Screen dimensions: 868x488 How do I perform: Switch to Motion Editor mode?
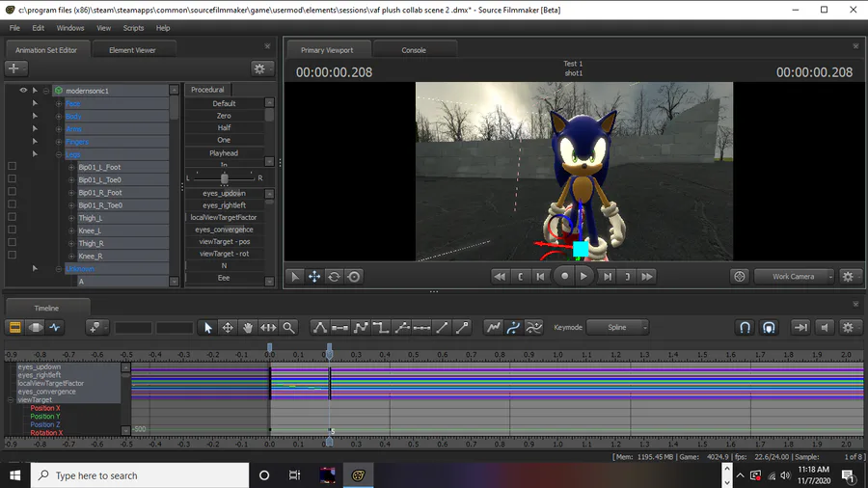click(36, 328)
